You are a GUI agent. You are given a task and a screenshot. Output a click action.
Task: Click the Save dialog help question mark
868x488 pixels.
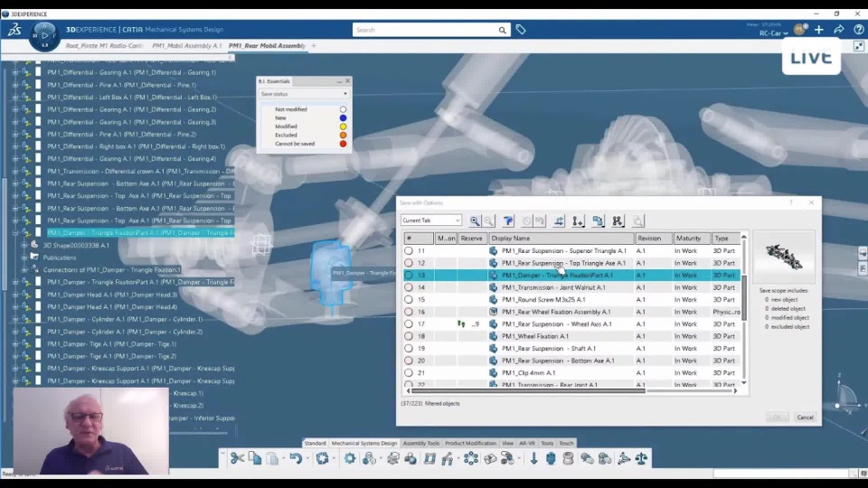click(791, 203)
